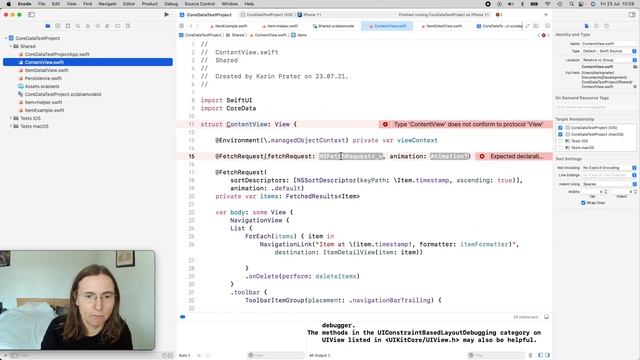Viewport: 640px width, 360px height.
Task: Go back with the editor back arrow
Action: coord(191,26)
